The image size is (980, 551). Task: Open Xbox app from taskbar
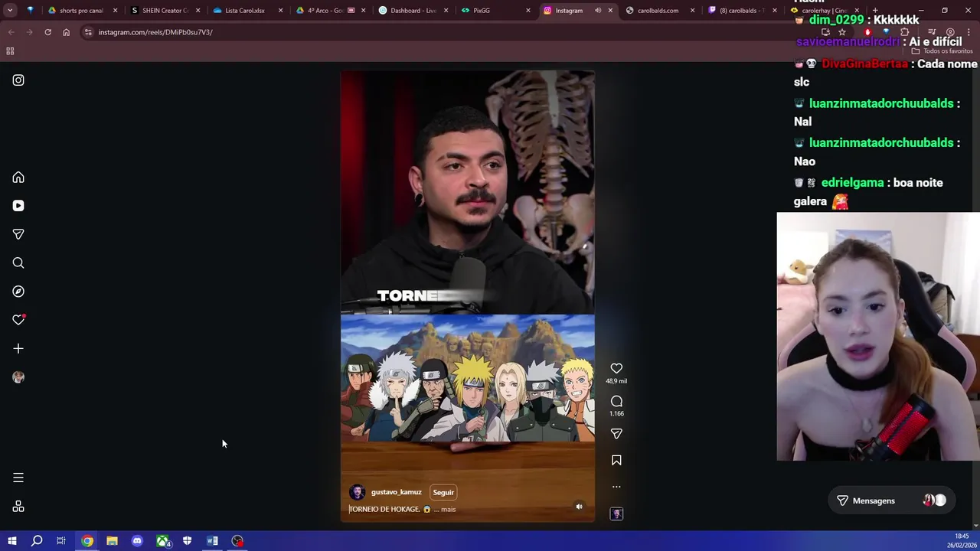pyautogui.click(x=162, y=541)
